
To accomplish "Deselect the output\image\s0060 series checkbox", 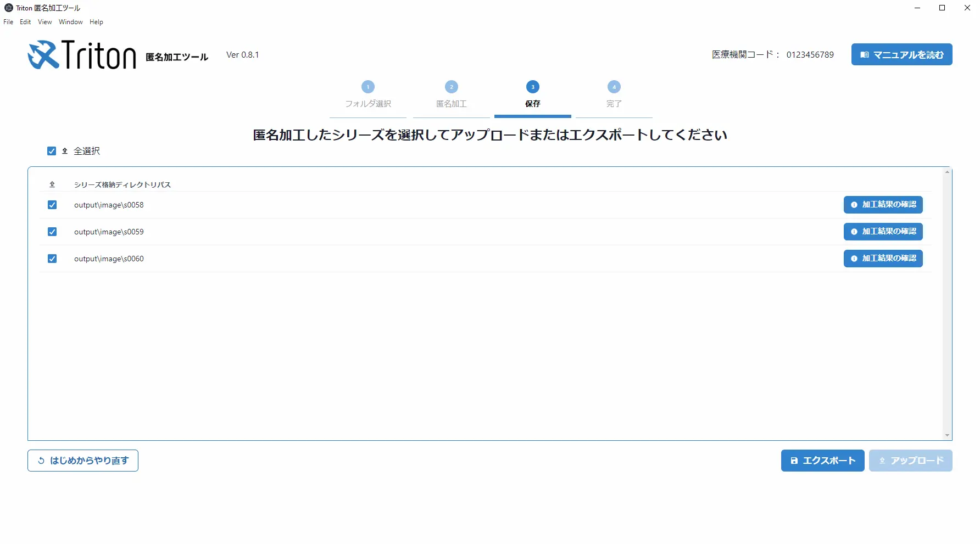I will point(52,258).
